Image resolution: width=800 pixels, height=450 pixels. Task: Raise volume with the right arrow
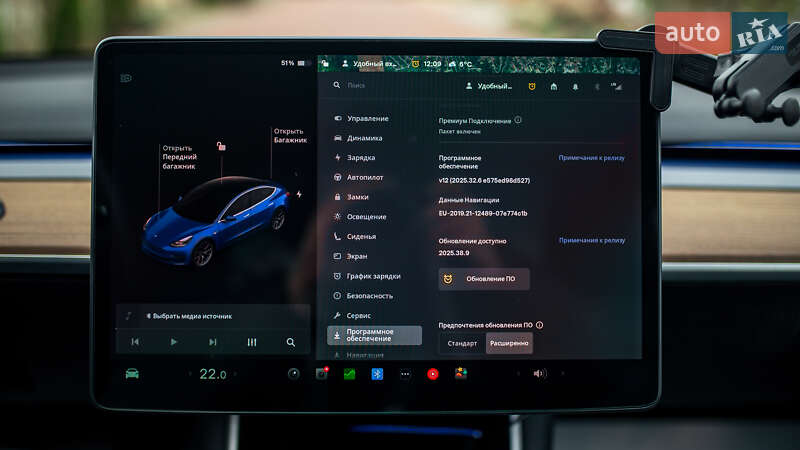click(563, 374)
